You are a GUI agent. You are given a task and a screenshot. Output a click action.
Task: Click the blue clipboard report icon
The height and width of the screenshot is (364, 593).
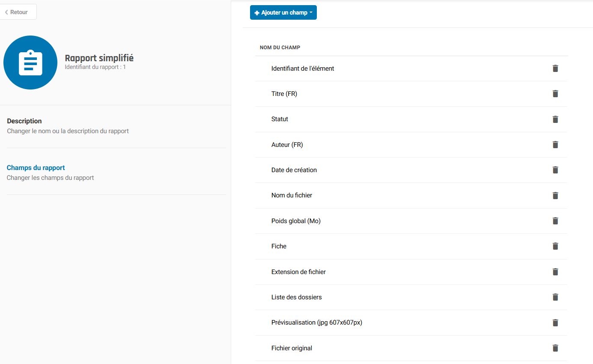[x=30, y=63]
